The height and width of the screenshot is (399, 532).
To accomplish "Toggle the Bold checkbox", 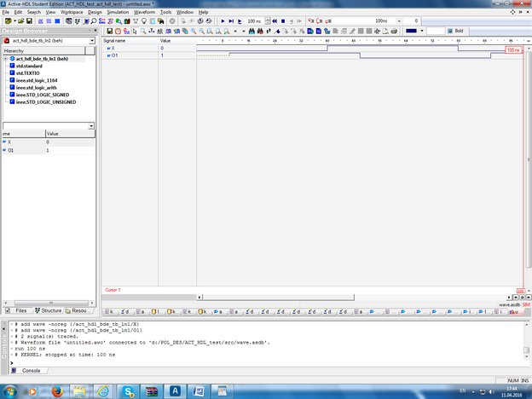I will click(450, 31).
